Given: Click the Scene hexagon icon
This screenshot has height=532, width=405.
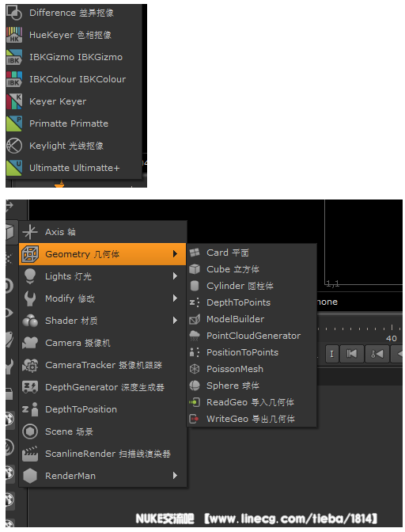Looking at the screenshot, I should pos(30,431).
